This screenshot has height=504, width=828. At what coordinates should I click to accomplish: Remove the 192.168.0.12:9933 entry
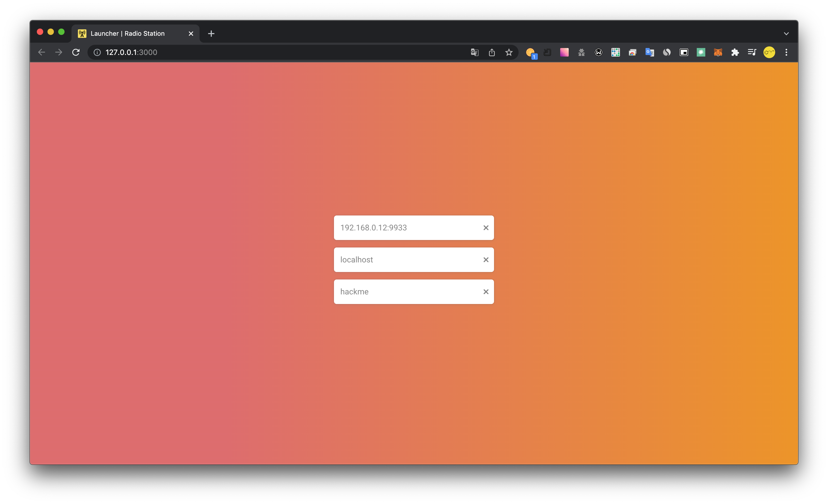pos(485,228)
